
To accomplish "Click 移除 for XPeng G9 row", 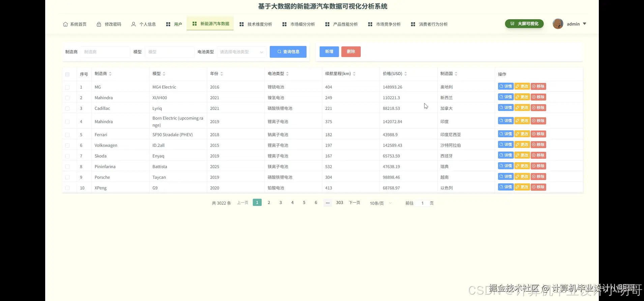I will (x=538, y=187).
